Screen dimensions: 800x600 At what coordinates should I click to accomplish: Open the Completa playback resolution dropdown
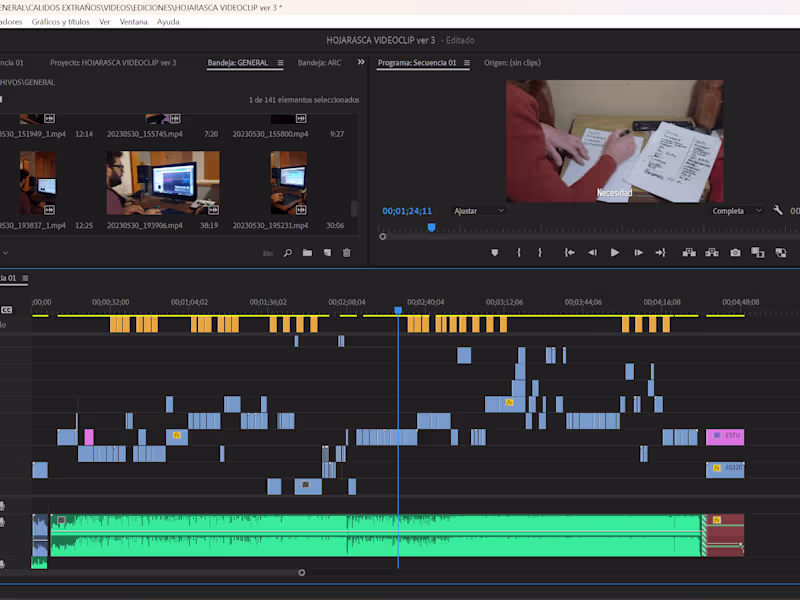coord(738,211)
